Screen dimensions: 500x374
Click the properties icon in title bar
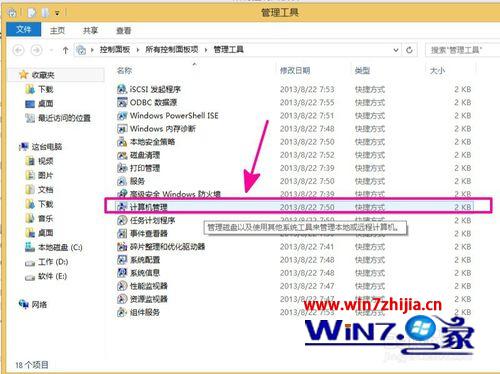point(32,13)
